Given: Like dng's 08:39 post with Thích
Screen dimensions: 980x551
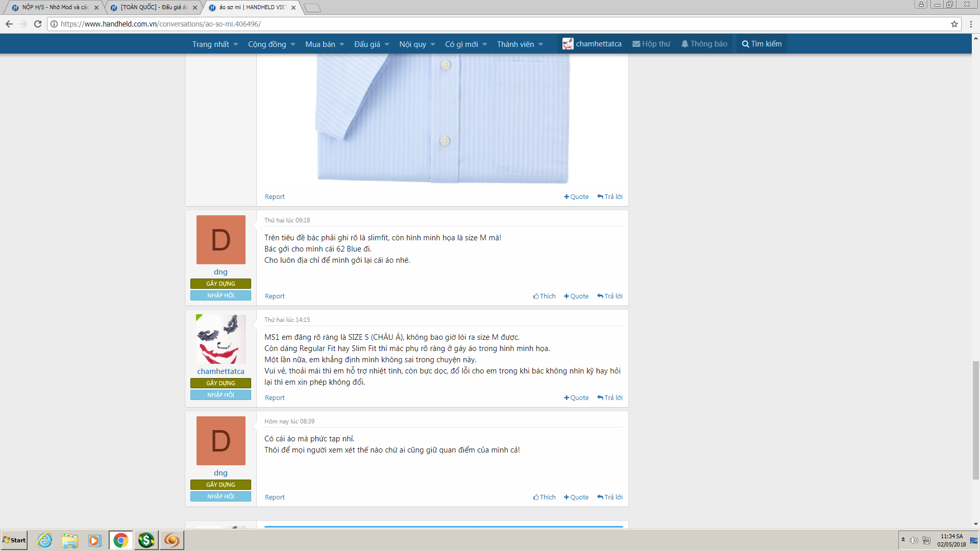Looking at the screenshot, I should [x=544, y=497].
